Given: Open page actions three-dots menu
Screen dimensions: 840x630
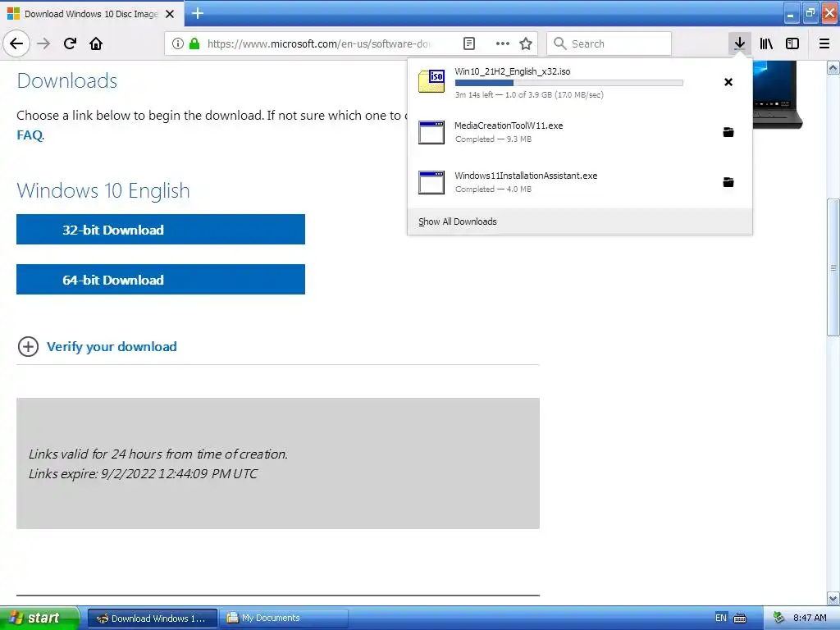Looking at the screenshot, I should 503,43.
